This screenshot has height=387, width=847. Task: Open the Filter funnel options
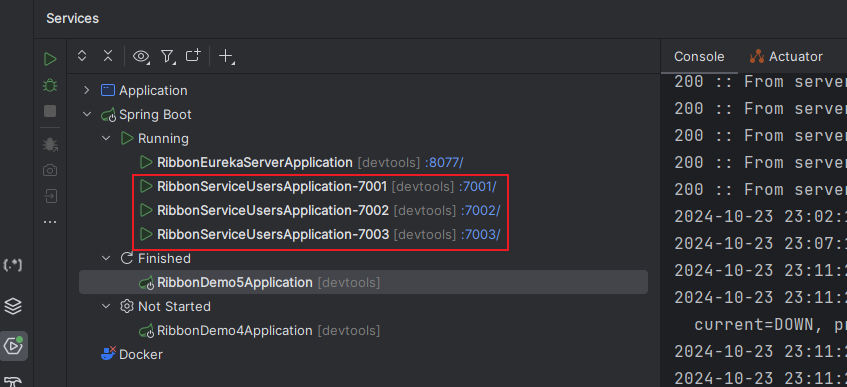(168, 56)
